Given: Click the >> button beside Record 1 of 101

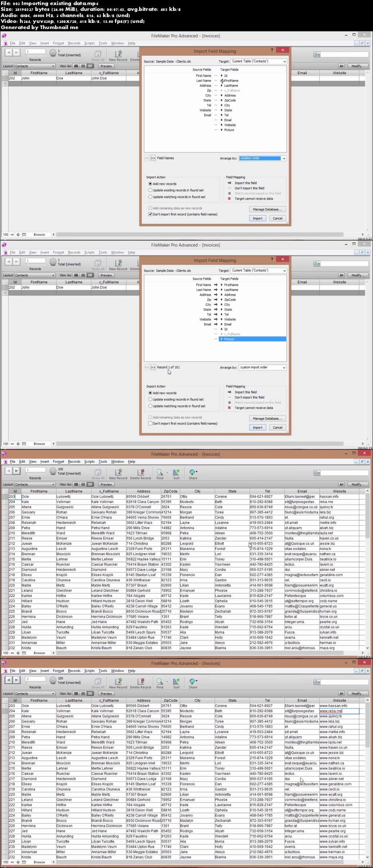Looking at the screenshot, I should pos(153,367).
